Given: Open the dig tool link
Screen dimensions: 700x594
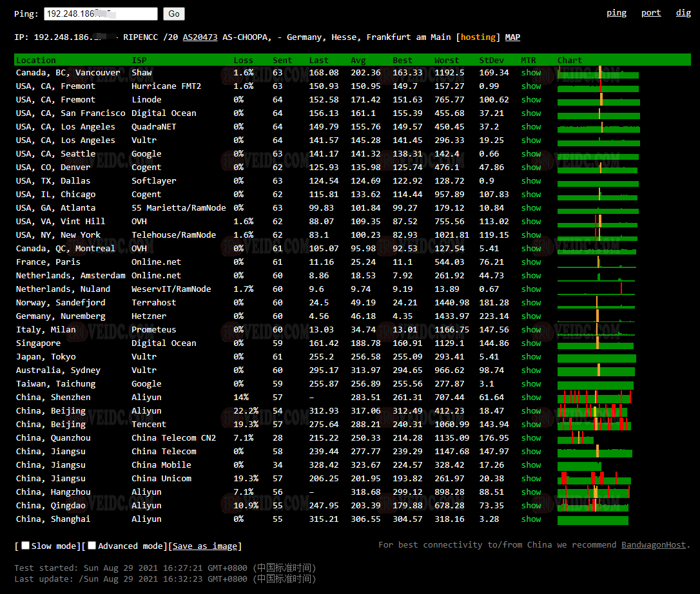Looking at the screenshot, I should 683,13.
